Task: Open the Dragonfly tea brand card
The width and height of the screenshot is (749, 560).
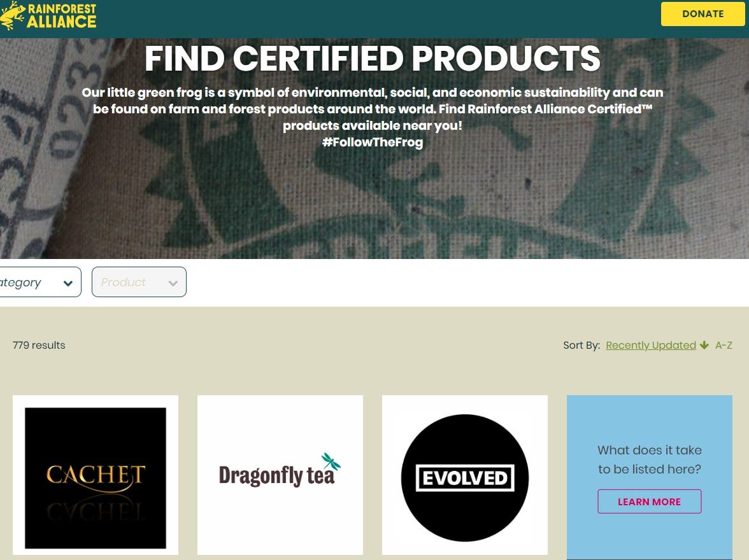Action: coord(280,475)
